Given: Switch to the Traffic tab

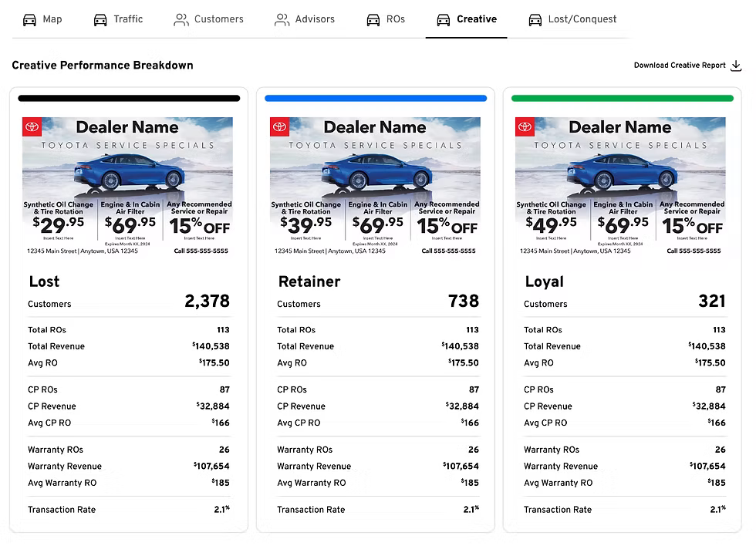Looking at the screenshot, I should (x=119, y=19).
